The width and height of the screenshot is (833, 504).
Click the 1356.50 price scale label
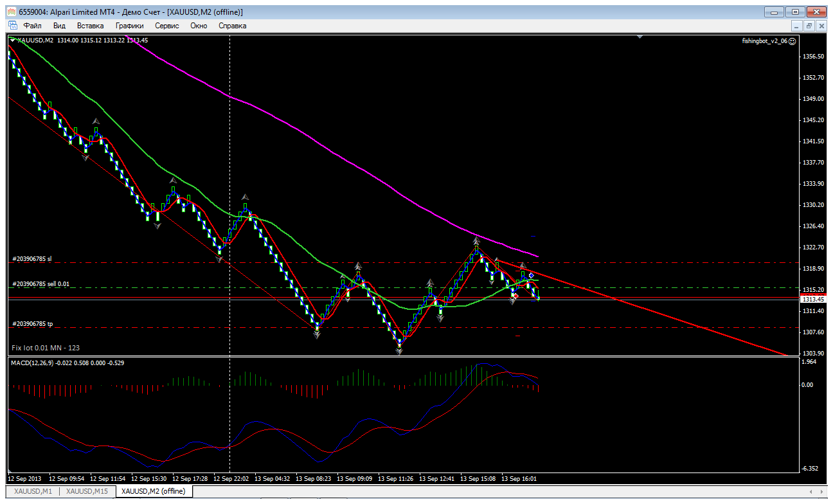pyautogui.click(x=813, y=57)
